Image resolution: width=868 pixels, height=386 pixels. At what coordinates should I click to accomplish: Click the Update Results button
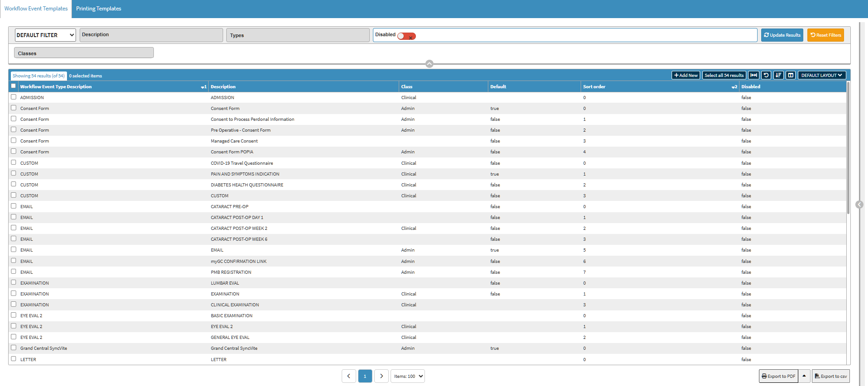point(782,35)
